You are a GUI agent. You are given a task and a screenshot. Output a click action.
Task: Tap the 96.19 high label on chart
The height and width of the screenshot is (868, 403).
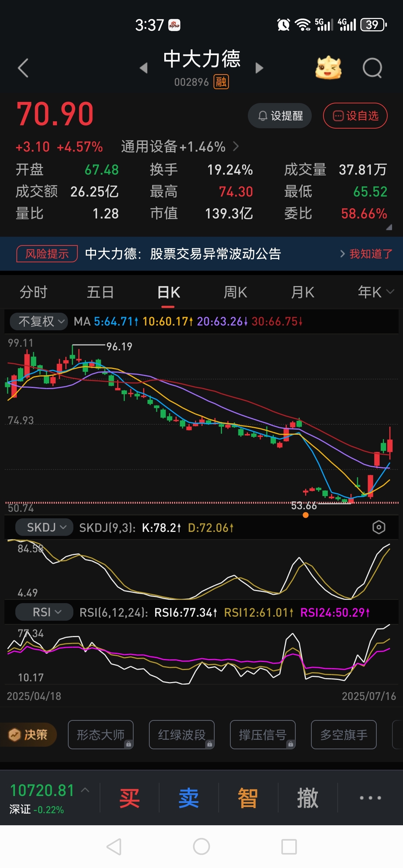click(119, 346)
